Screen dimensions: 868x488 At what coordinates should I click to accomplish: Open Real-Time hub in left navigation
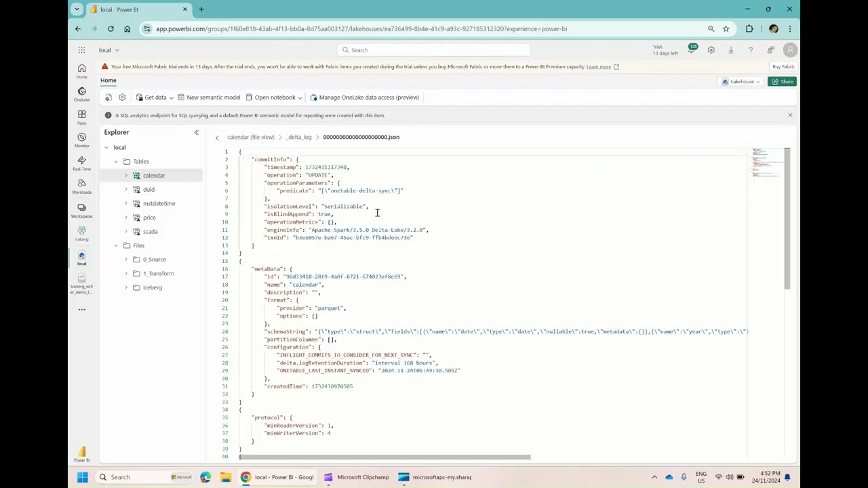[x=81, y=163]
